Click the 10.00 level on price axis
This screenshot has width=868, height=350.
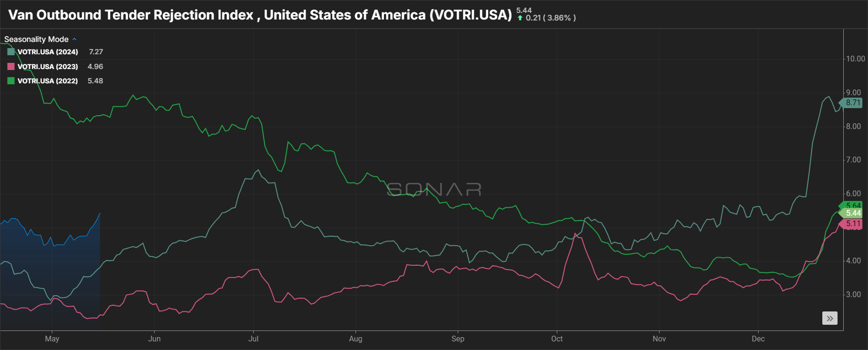pos(855,59)
